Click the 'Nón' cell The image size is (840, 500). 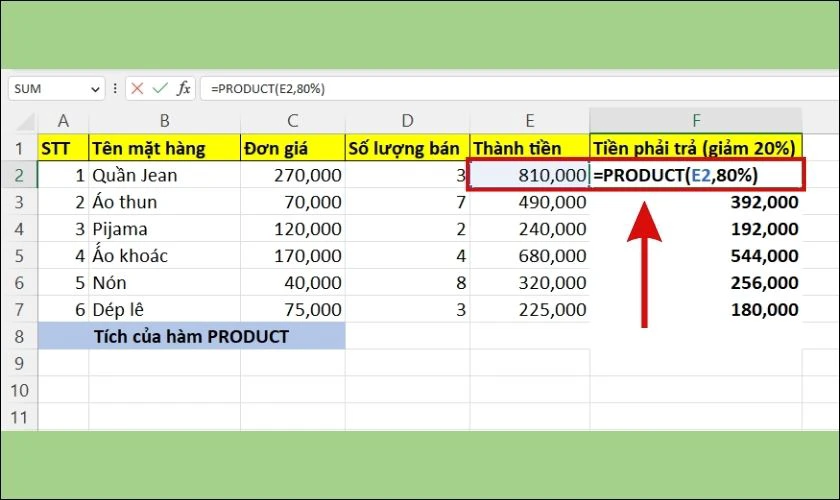(x=164, y=282)
